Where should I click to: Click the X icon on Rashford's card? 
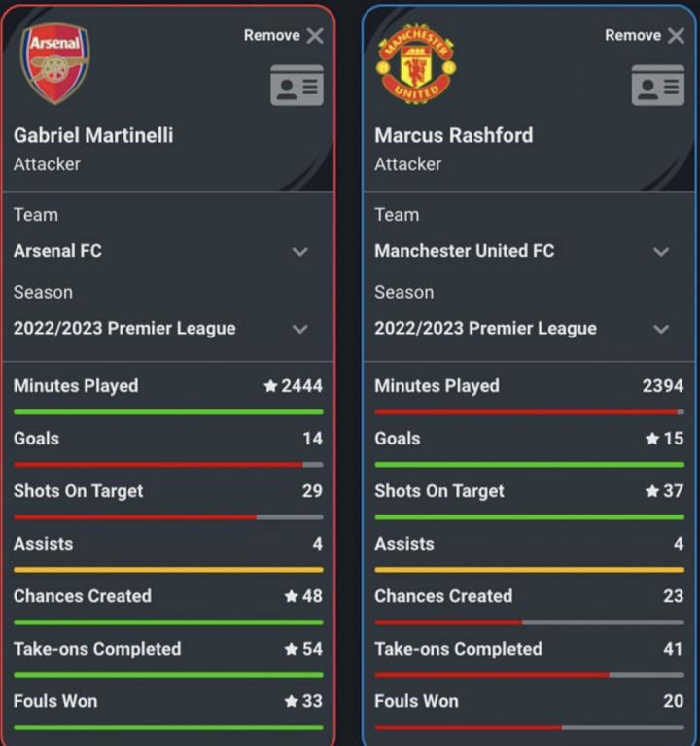tap(677, 36)
